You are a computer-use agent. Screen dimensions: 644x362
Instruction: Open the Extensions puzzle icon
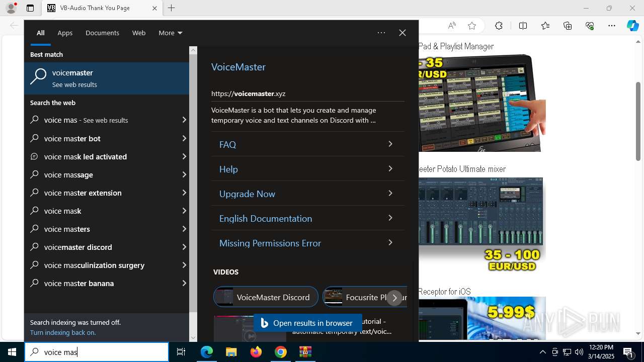499,26
